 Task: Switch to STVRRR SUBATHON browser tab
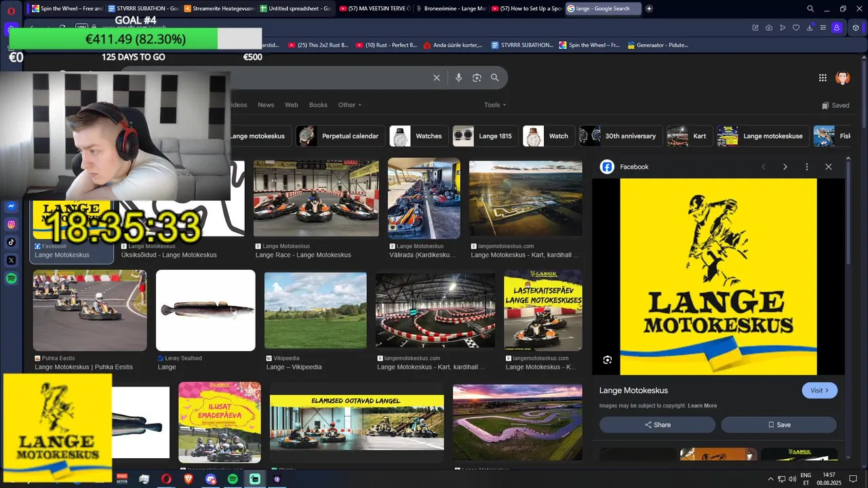143,9
